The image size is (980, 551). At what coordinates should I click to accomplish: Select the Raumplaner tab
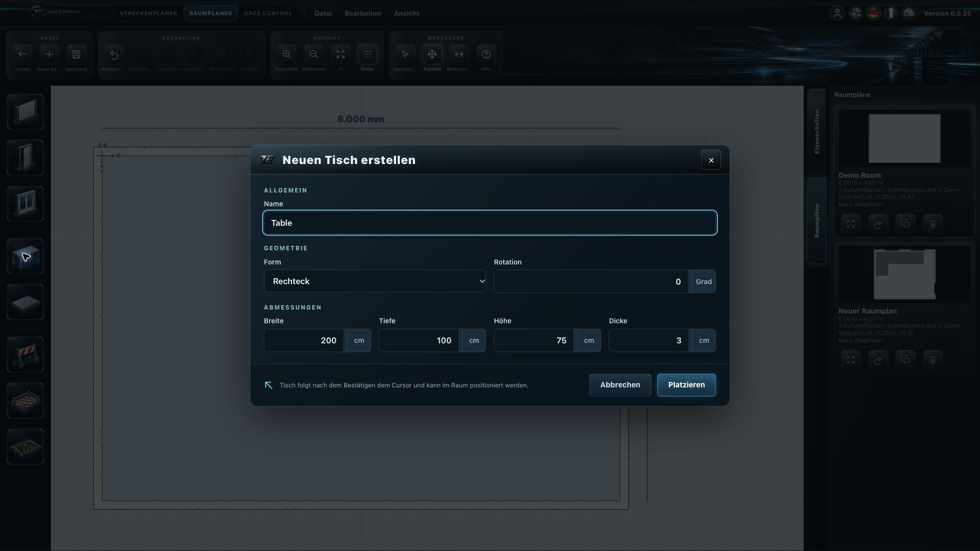point(211,13)
